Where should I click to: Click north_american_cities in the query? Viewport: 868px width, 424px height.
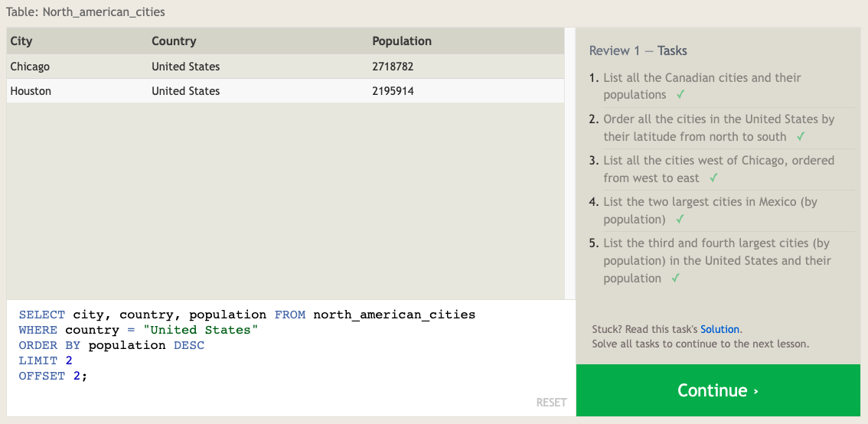click(394, 315)
